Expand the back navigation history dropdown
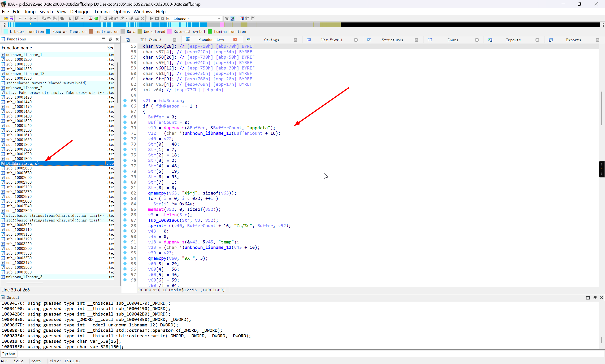The height and width of the screenshot is (364, 605). [x=25, y=18]
